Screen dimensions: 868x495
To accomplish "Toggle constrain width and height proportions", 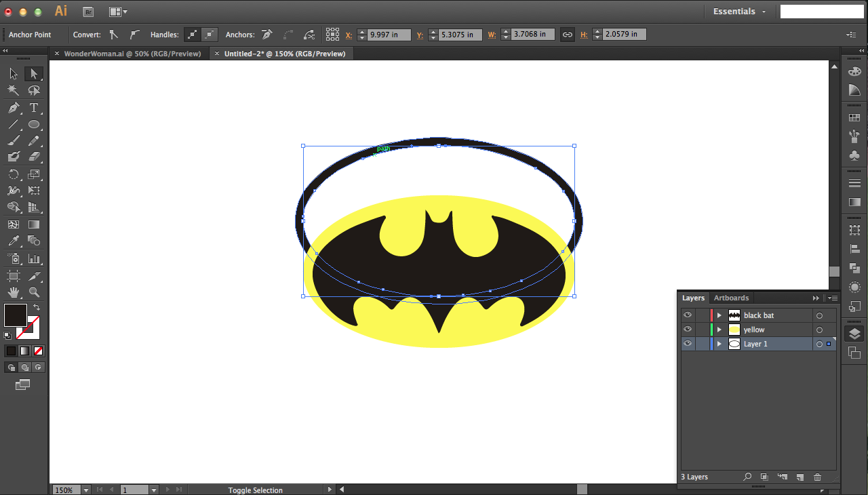I will [x=567, y=35].
